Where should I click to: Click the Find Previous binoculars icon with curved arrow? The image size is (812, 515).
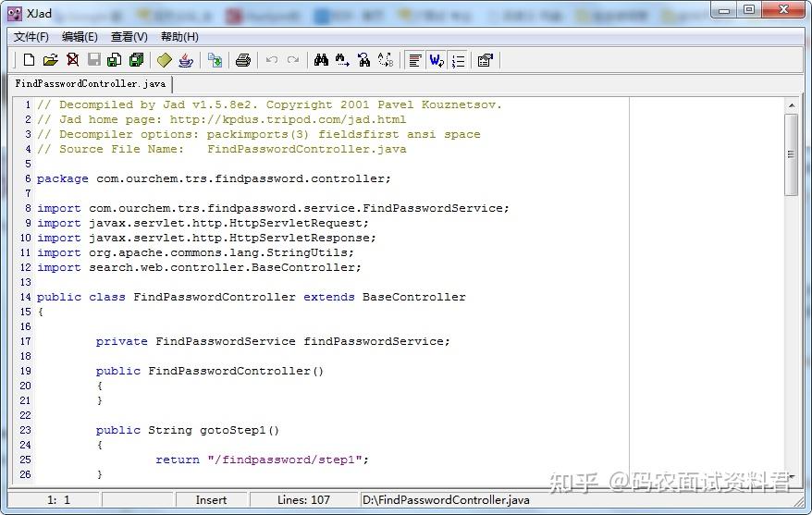[364, 60]
